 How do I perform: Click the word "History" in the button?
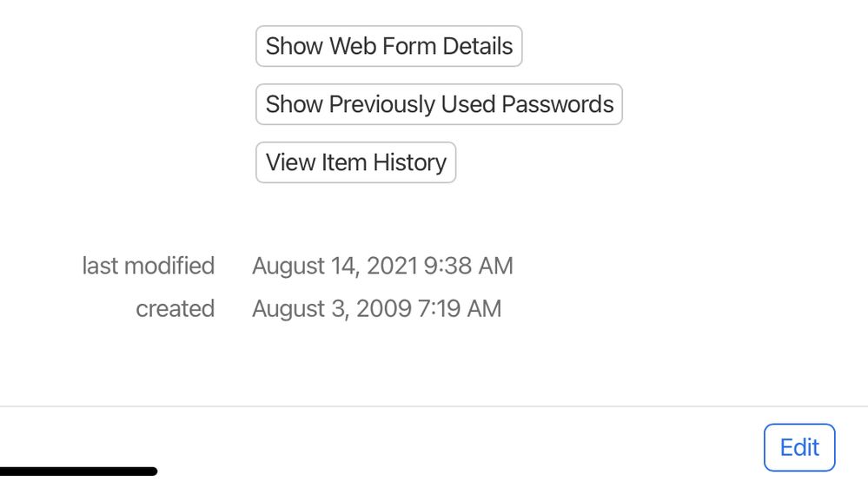pos(409,162)
